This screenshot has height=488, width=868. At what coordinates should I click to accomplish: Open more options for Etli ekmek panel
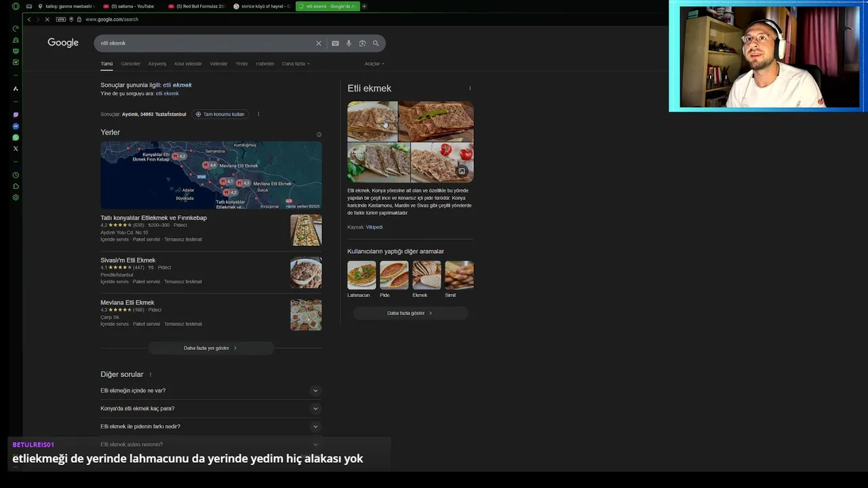pyautogui.click(x=470, y=88)
